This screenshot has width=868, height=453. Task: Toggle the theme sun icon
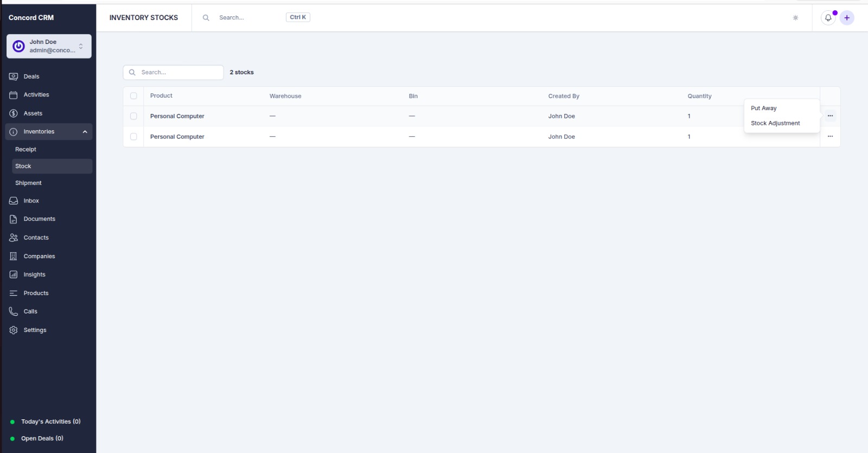coord(795,18)
